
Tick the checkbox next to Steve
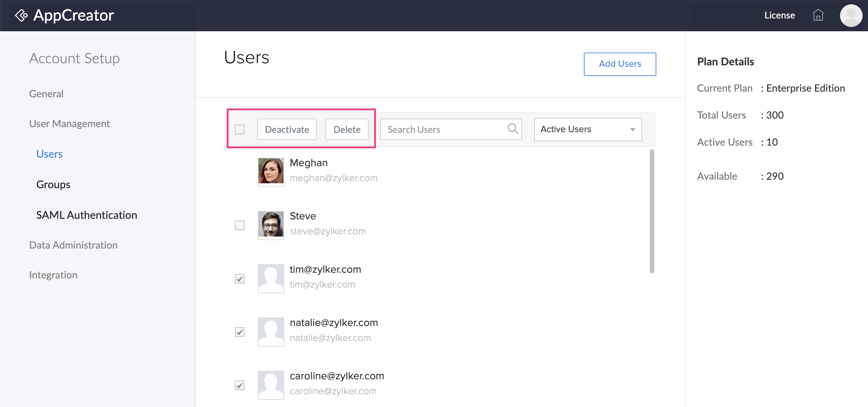pyautogui.click(x=240, y=226)
